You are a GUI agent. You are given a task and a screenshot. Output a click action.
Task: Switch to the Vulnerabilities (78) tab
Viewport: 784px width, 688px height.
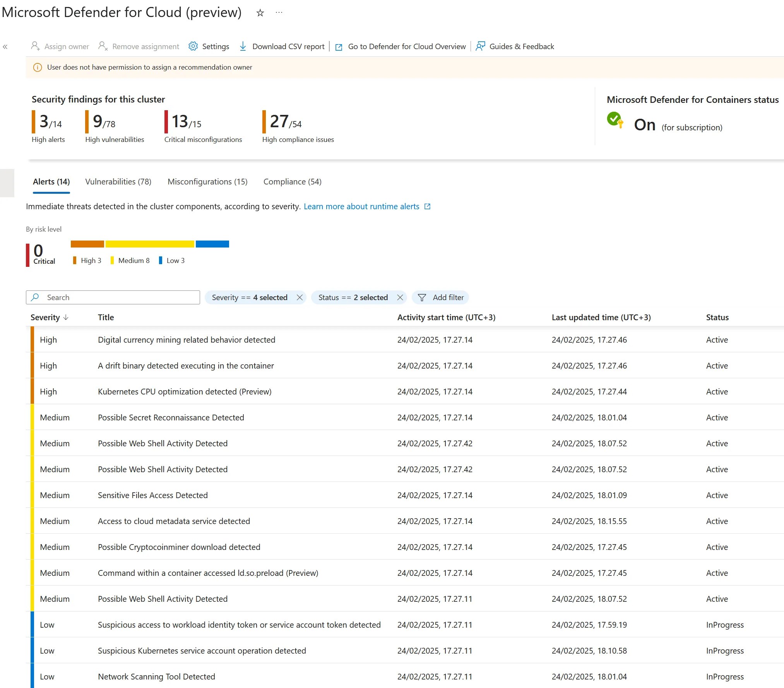tap(118, 182)
